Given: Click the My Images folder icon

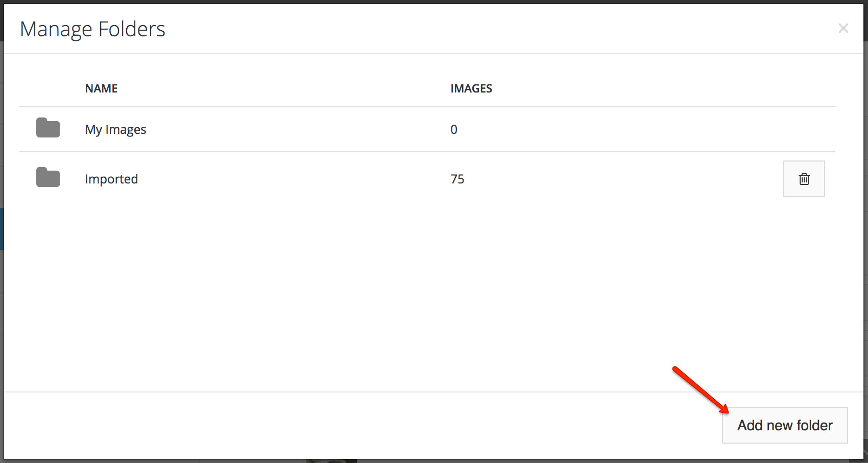Looking at the screenshot, I should pyautogui.click(x=48, y=128).
